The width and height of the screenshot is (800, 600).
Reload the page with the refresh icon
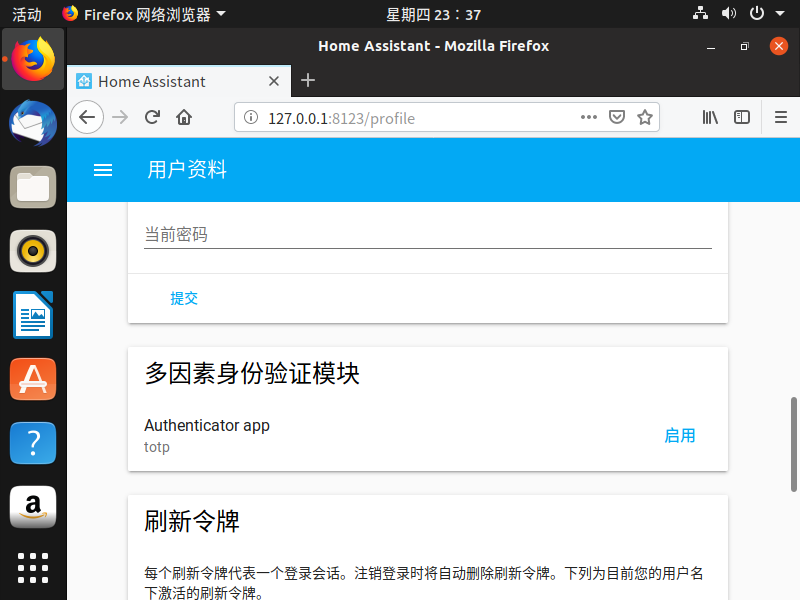(x=152, y=117)
